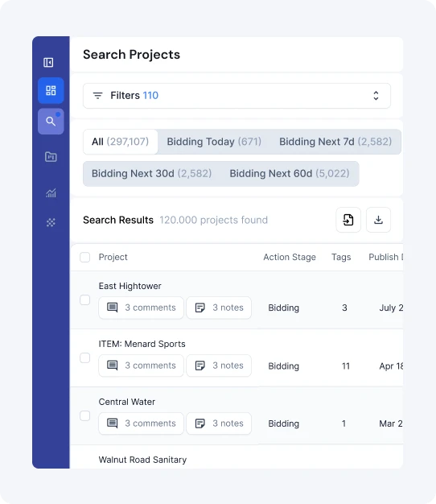The width and height of the screenshot is (436, 504).
Task: Open the Walnut Road Sanitary project
Action: tap(142, 460)
